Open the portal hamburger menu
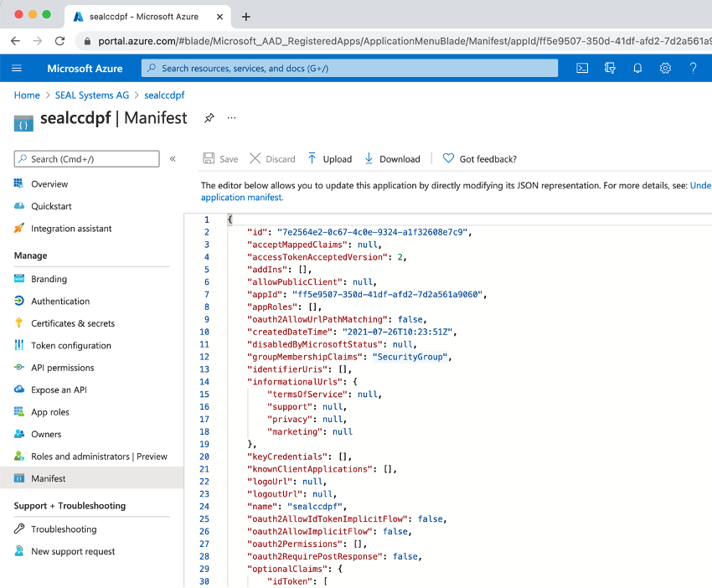Viewport: 712px width, 588px height. click(17, 68)
